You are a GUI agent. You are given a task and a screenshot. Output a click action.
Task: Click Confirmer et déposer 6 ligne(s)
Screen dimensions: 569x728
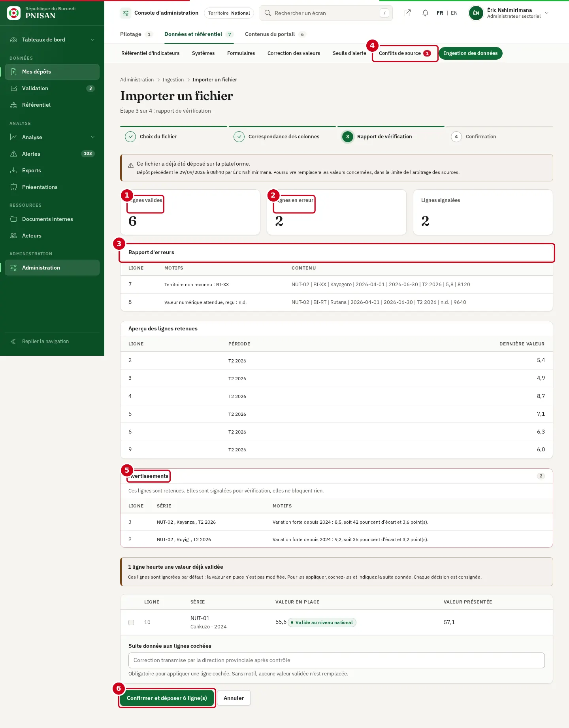click(167, 698)
